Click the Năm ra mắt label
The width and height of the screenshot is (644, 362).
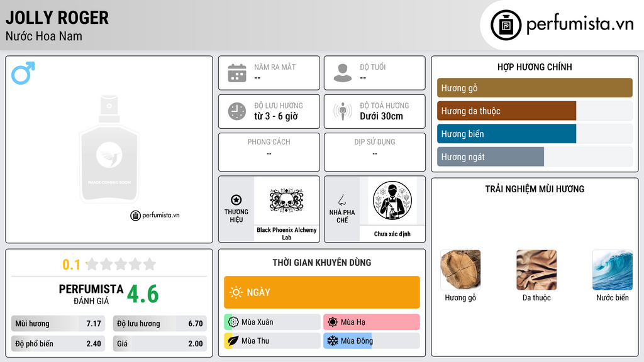(275, 67)
